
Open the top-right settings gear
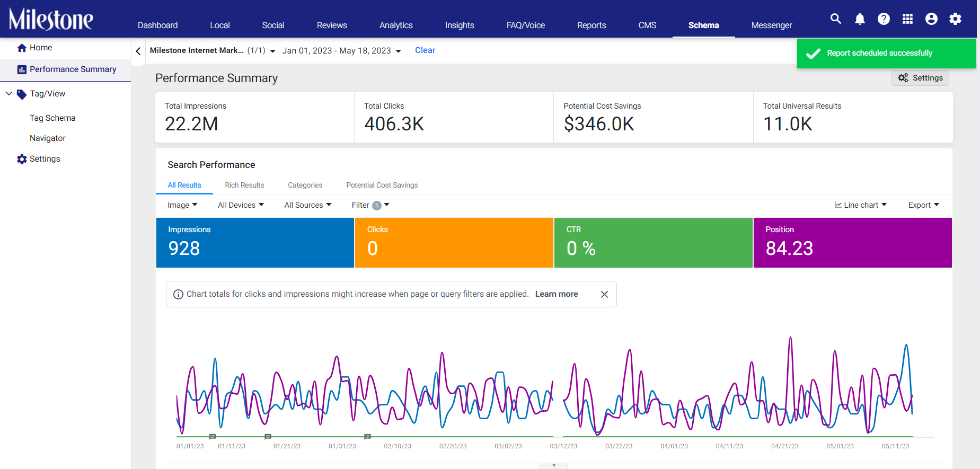[x=955, y=19]
